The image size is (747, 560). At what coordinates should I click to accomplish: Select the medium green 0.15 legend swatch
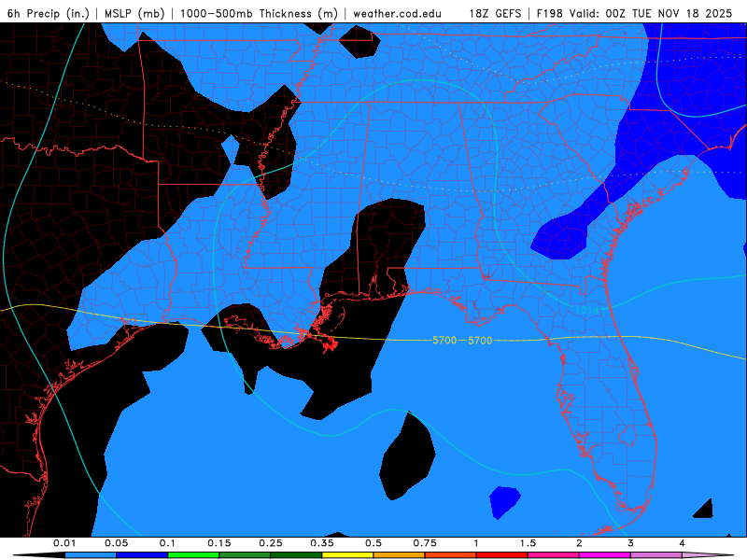[245, 555]
